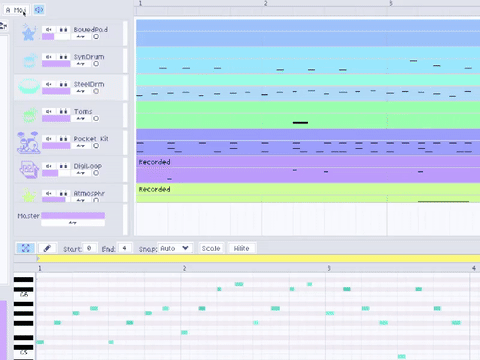Click the BowedPad track name
The height and width of the screenshot is (360, 480).
coord(91,29)
